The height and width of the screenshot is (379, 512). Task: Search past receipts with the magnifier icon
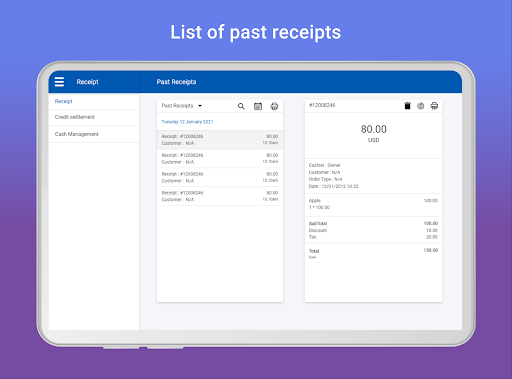(241, 106)
